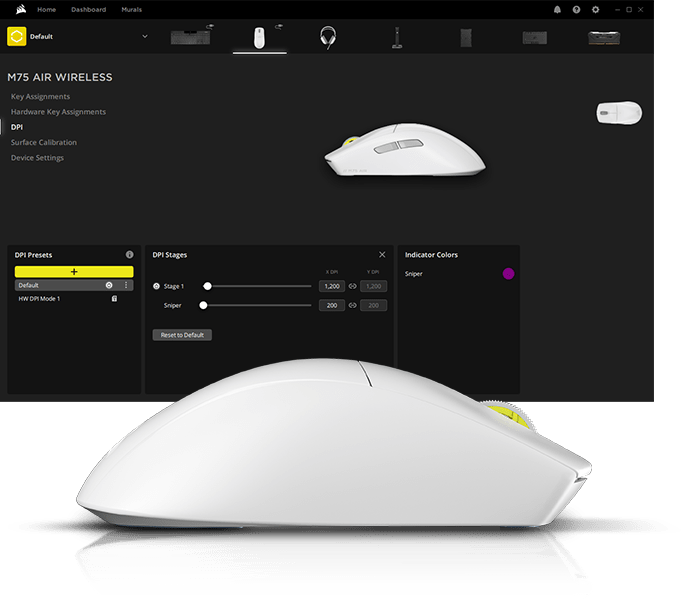Toggle X/Y DPI link for Sniper

353,305
